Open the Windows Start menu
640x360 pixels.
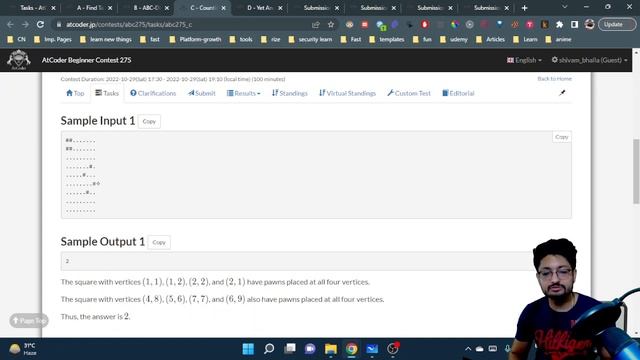(x=248, y=349)
